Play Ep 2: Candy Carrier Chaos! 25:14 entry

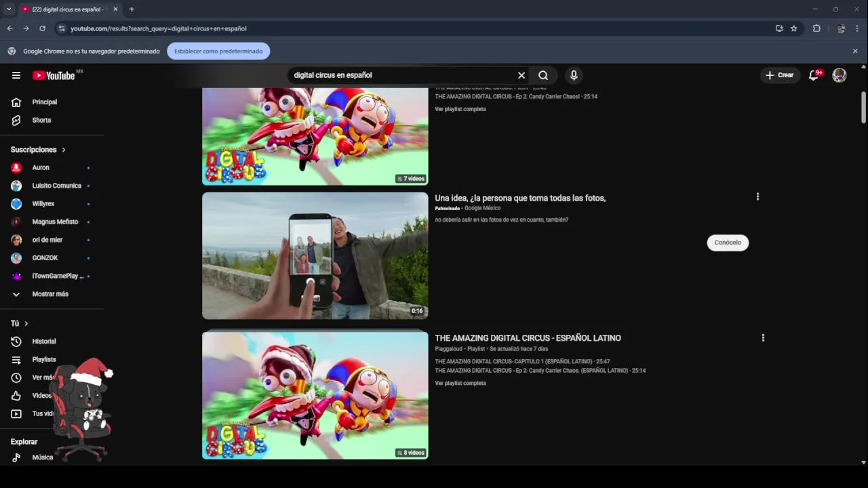(x=516, y=97)
